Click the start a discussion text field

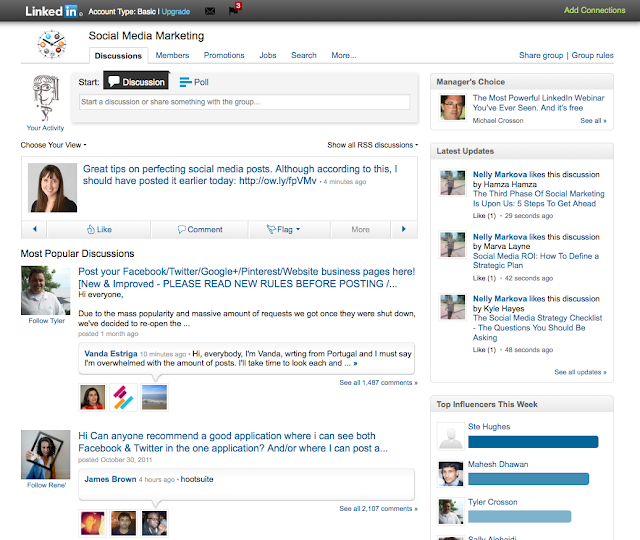(x=244, y=102)
